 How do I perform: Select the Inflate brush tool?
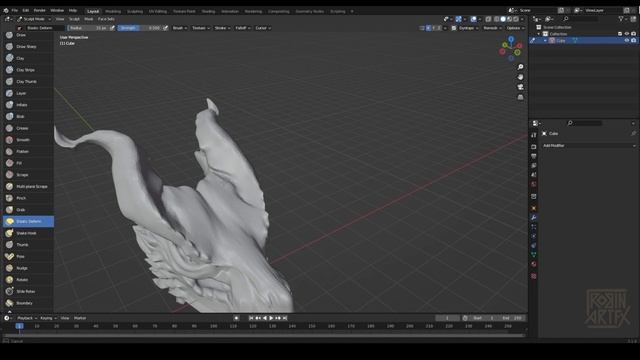(x=28, y=105)
